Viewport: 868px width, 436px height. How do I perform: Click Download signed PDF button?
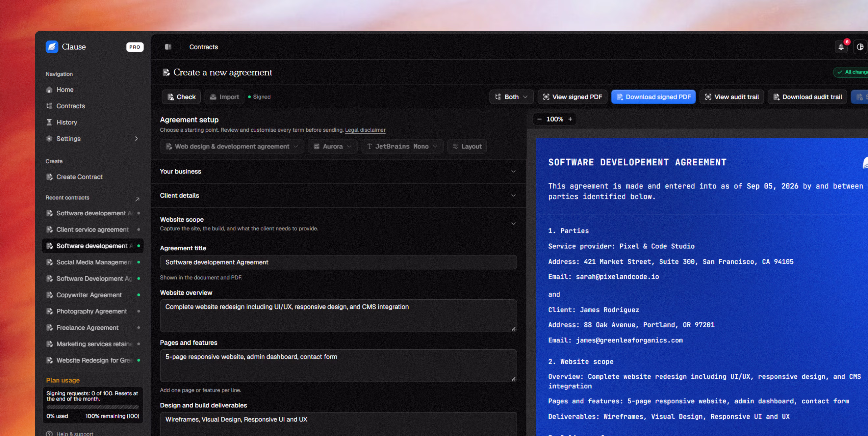653,97
